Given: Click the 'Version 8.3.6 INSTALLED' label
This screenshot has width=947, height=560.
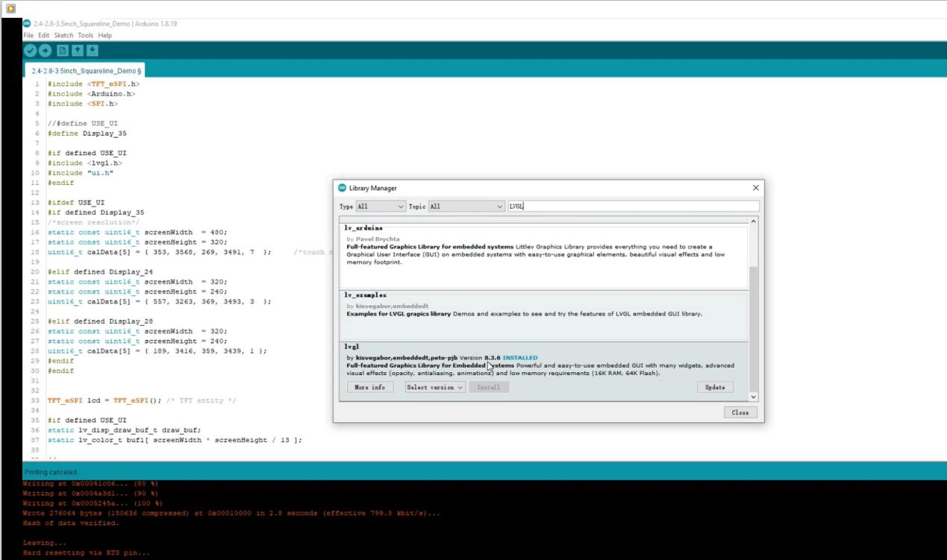Looking at the screenshot, I should pos(498,358).
